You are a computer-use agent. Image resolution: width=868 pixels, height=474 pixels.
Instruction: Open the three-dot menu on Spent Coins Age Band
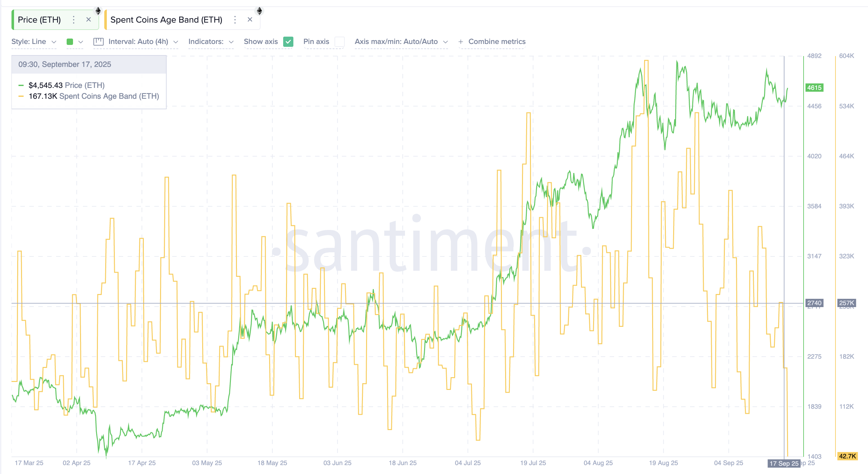(235, 20)
